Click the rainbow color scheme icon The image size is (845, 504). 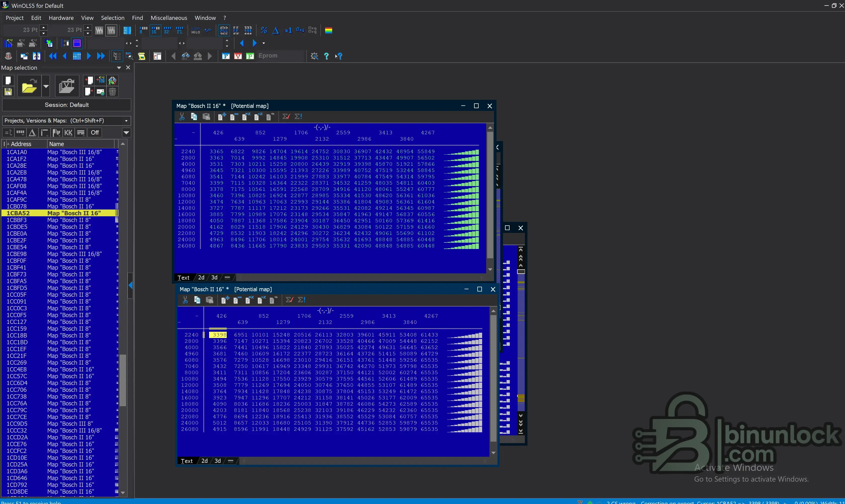click(329, 31)
